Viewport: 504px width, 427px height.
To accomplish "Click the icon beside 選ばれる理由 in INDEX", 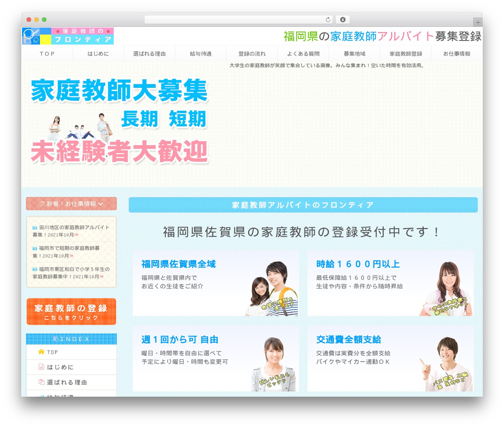I will coord(41,382).
